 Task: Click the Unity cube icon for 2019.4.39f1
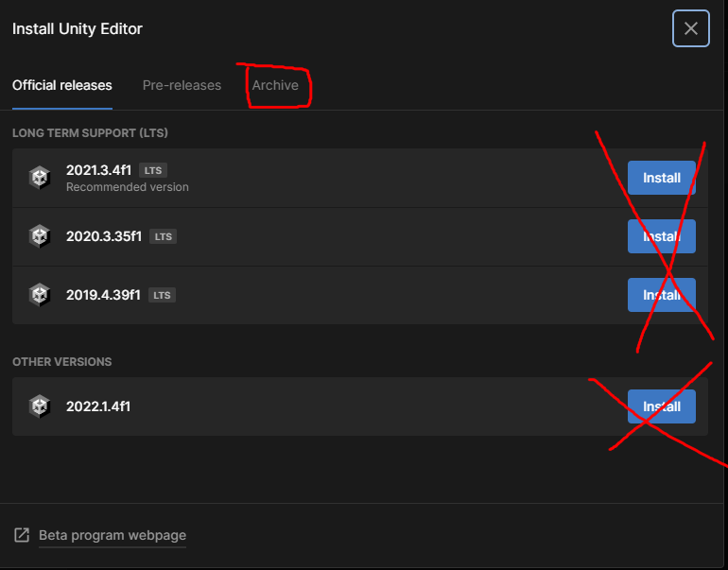click(x=40, y=295)
